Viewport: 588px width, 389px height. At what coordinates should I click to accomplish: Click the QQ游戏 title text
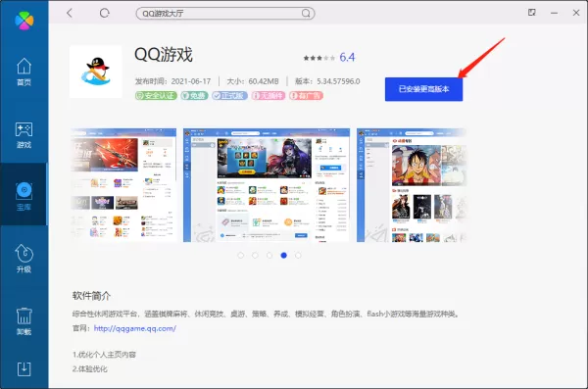point(164,55)
